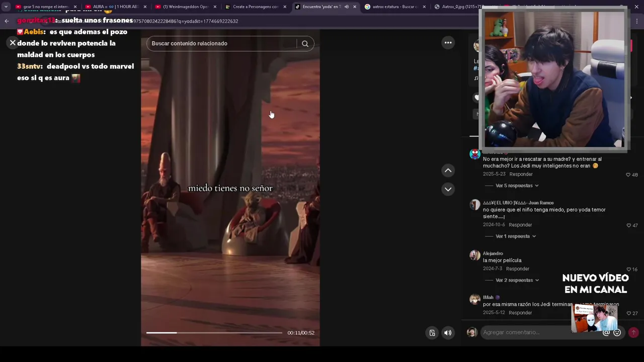The image size is (644, 362).
Task: Expand 'Ver 1 respuesta' reply
Action: [x=516, y=236]
